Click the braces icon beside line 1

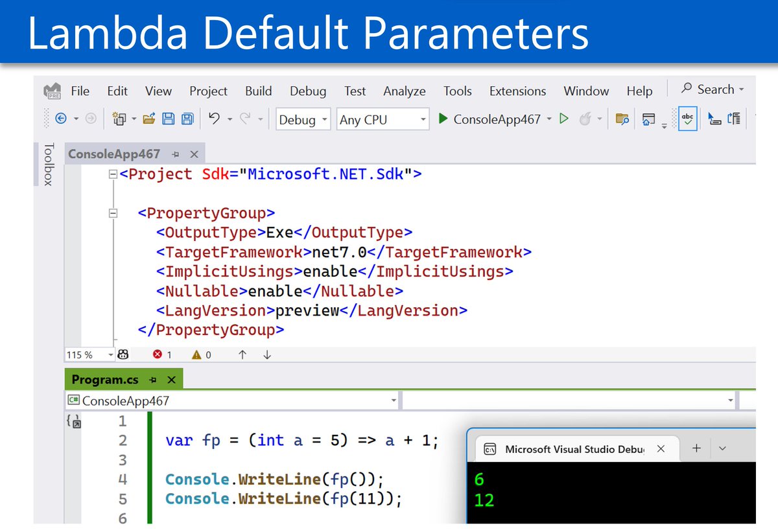click(x=74, y=422)
